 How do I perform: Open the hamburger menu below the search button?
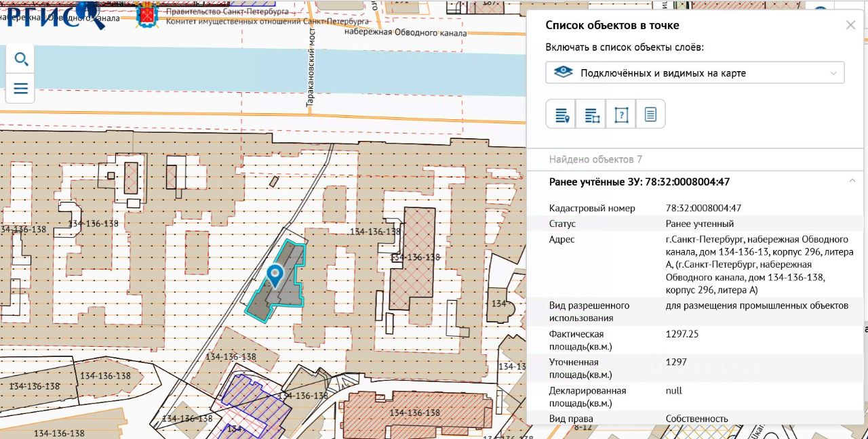[x=21, y=88]
